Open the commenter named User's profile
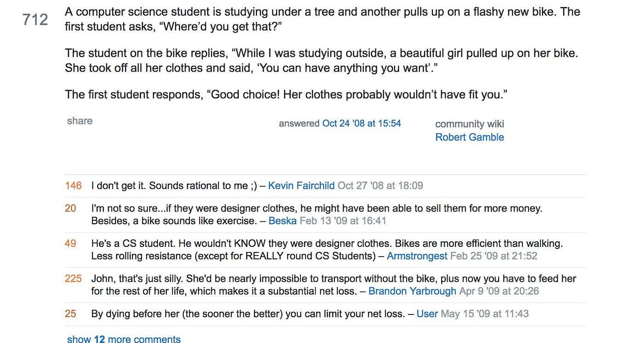This screenshot has width=644, height=343. (427, 314)
